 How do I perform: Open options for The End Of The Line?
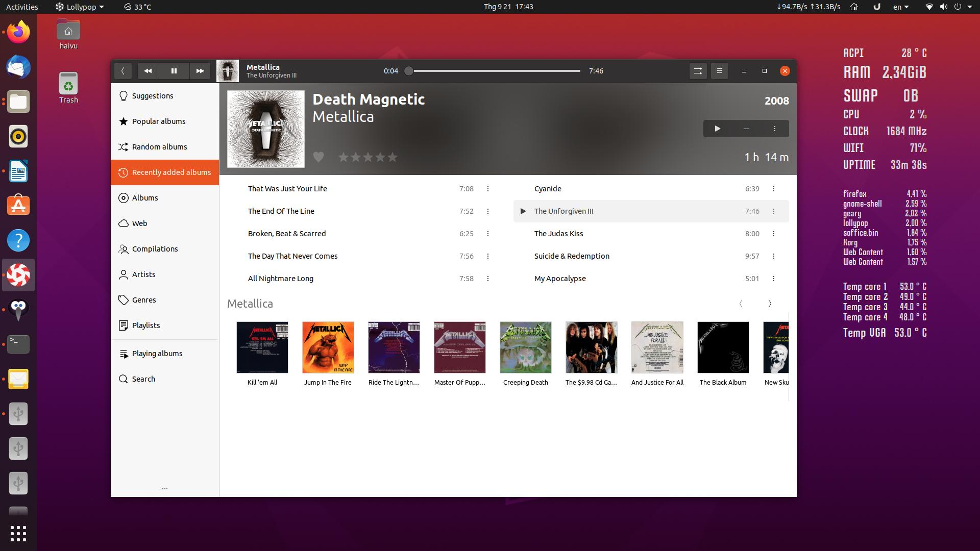pos(488,211)
